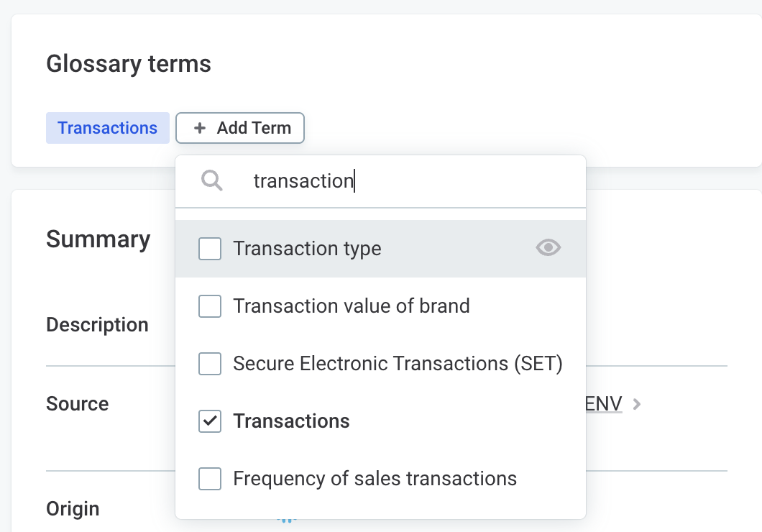Click the eye preview icon on Transaction type
This screenshot has width=762, height=532.
(x=548, y=247)
